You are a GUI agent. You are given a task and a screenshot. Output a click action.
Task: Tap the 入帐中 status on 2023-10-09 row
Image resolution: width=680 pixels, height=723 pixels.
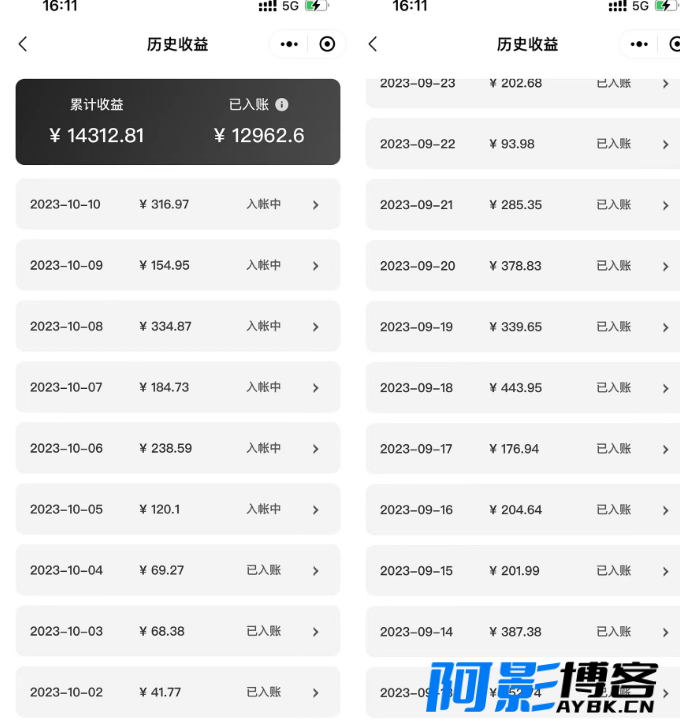click(x=264, y=265)
